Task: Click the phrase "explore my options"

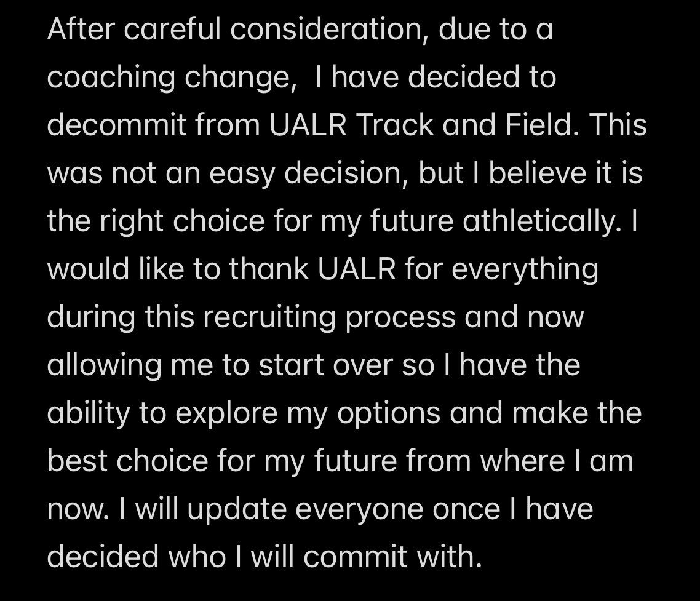Action: tap(308, 414)
